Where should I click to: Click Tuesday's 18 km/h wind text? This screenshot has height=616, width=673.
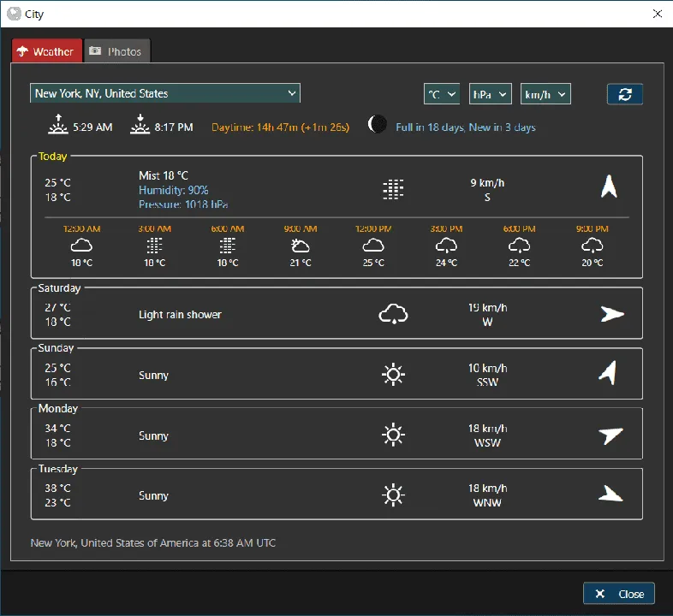click(x=487, y=489)
